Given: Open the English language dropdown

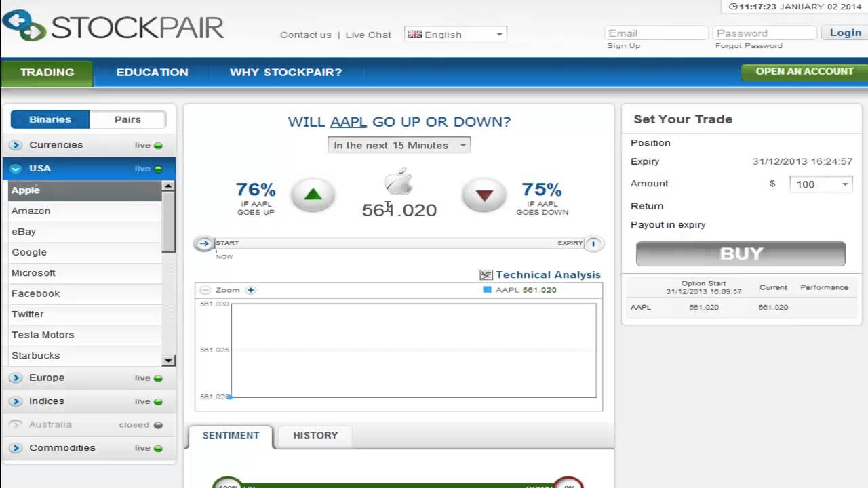Looking at the screenshot, I should coord(456,34).
